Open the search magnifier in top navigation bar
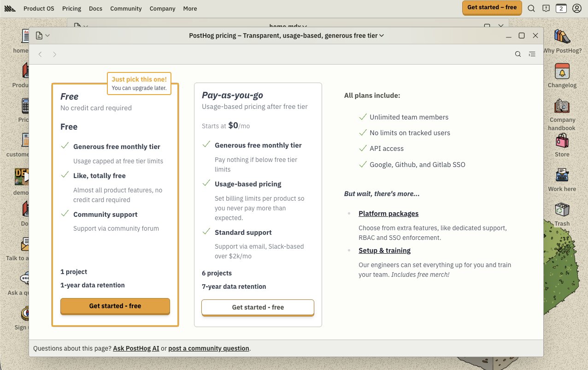The width and height of the screenshot is (588, 370). [x=531, y=8]
